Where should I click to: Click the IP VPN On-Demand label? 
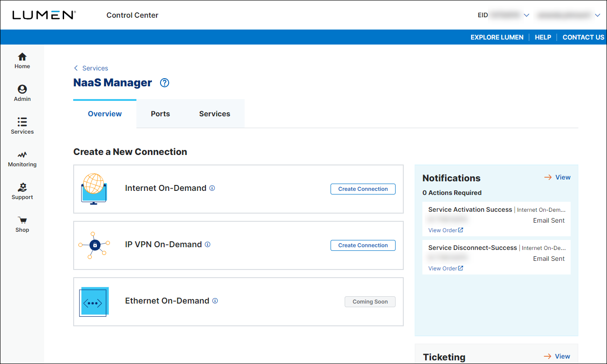click(x=163, y=244)
